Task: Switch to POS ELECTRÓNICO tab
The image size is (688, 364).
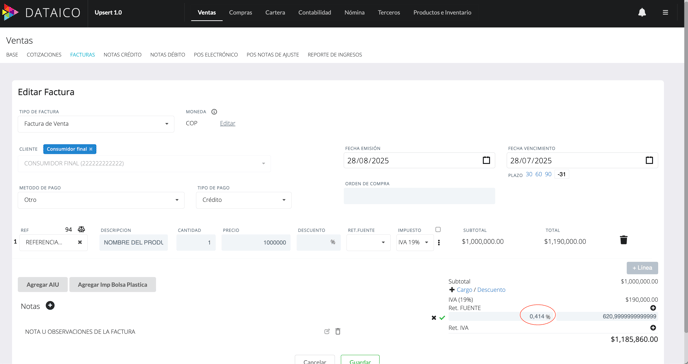Action: coord(216,55)
